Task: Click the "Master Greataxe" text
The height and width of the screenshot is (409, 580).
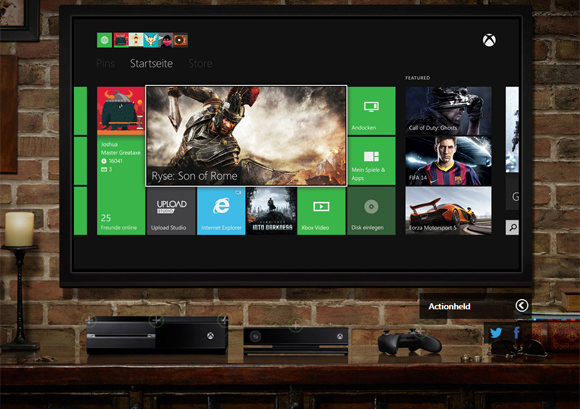Action: pyautogui.click(x=121, y=152)
